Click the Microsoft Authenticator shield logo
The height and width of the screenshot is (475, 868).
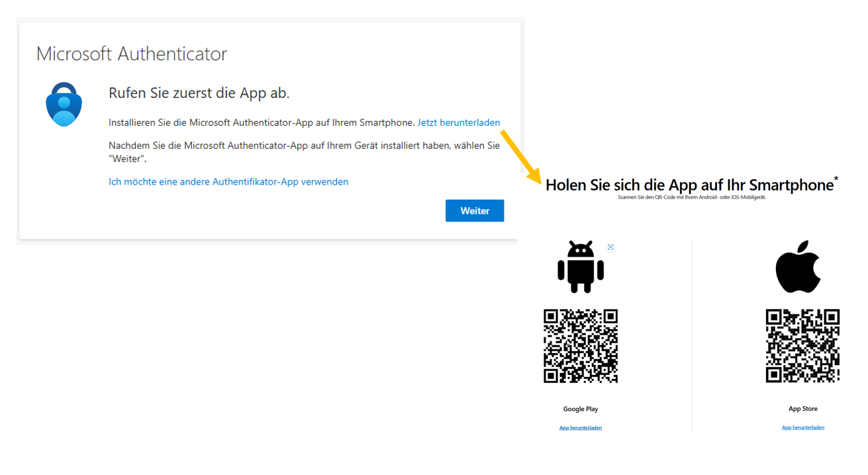[x=64, y=105]
